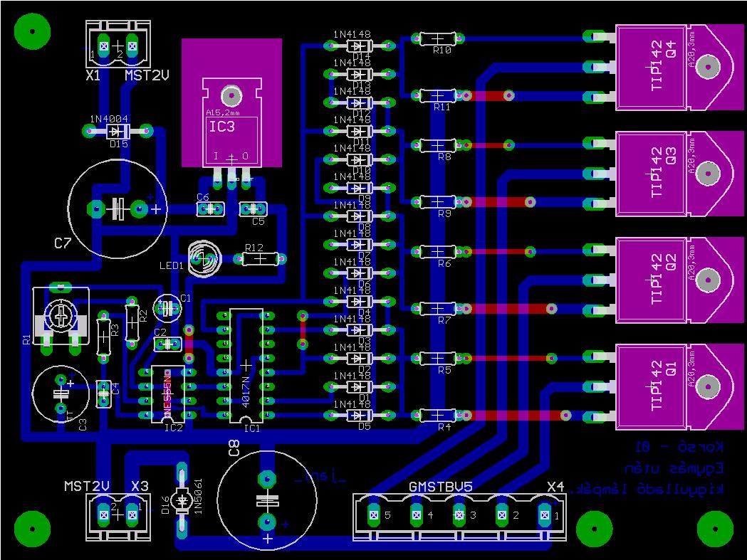Click pin 4 pad of X4 connector
The height and width of the screenshot is (560, 747).
pyautogui.click(x=417, y=514)
